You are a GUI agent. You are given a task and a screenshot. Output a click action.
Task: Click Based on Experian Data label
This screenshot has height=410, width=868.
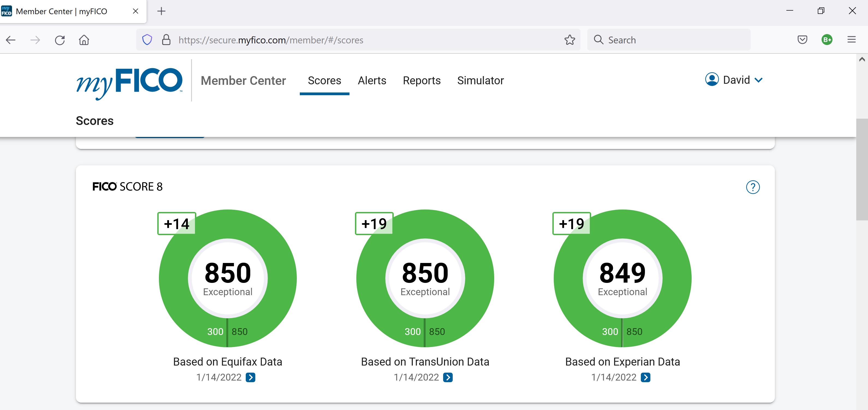(623, 362)
